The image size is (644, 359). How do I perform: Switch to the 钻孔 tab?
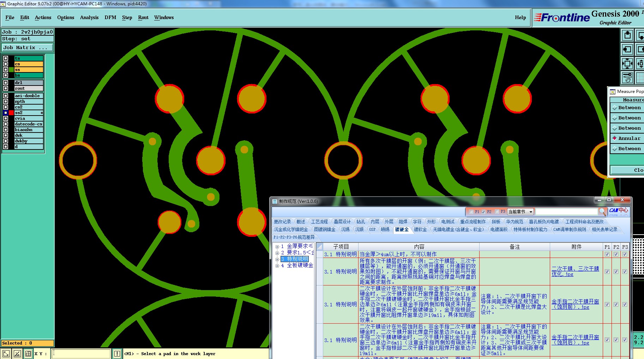[361, 222]
